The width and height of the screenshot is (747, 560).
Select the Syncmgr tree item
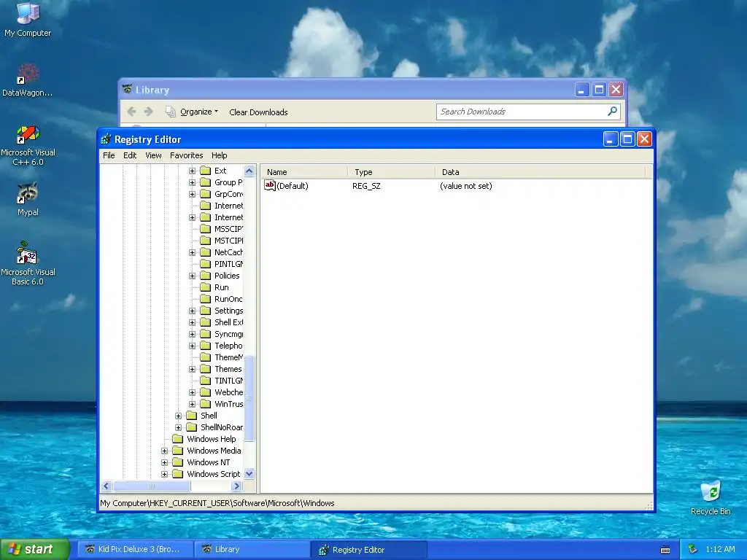point(228,334)
